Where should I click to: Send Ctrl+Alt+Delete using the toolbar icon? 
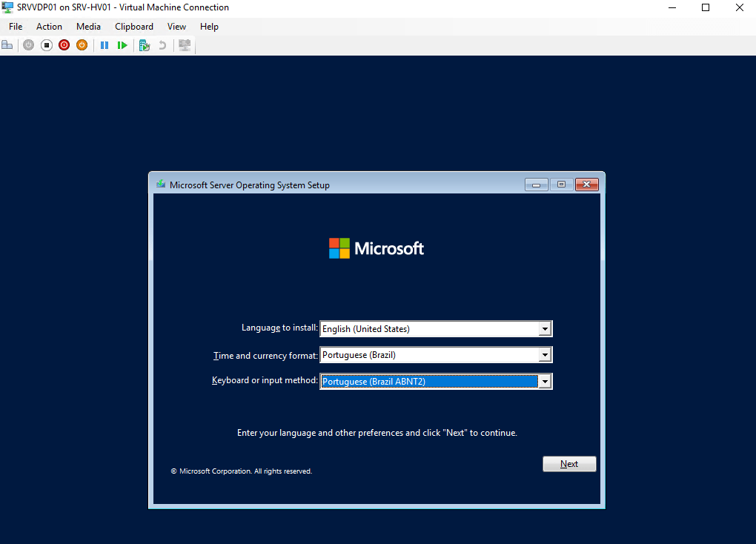7,45
